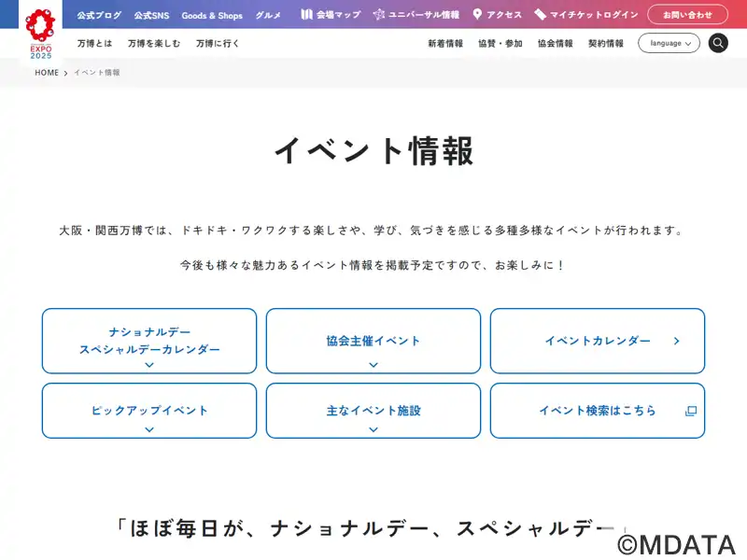Open the 万博に行く navigation item

[218, 43]
